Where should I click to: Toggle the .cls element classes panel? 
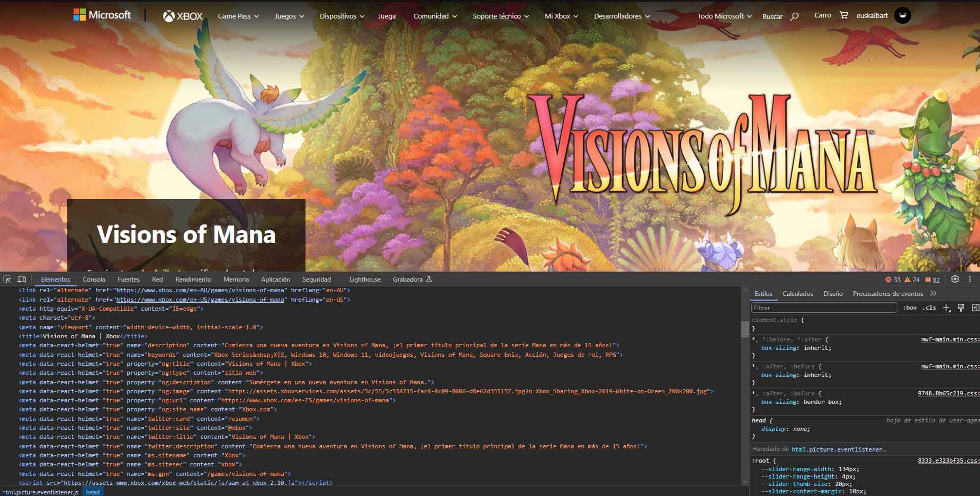(929, 308)
